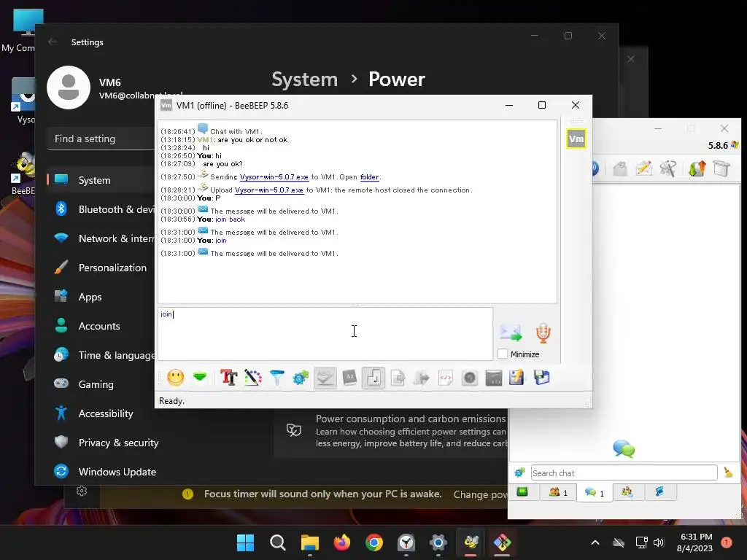The height and width of the screenshot is (560, 747).
Task: Change chat font with the TT icon
Action: coord(228,378)
